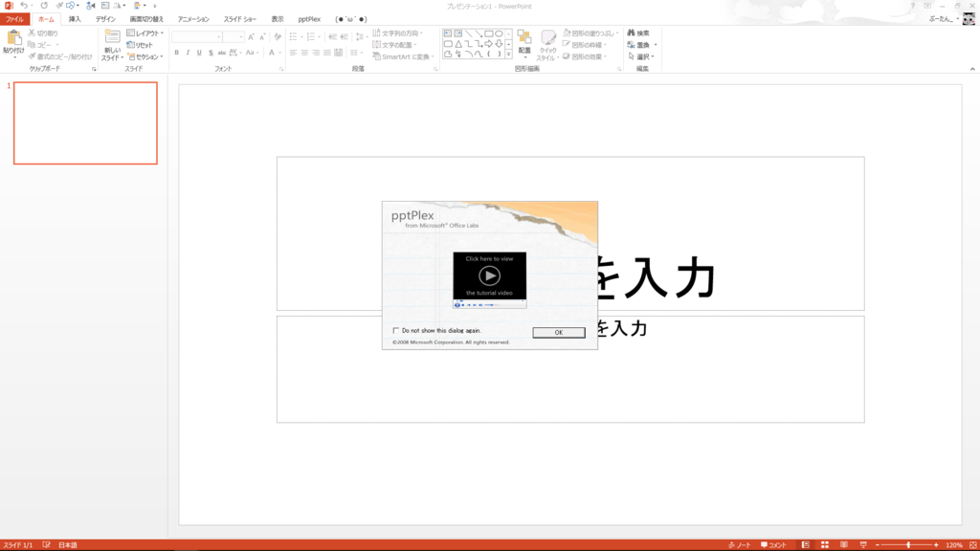Click the language indicator 日本語 in status bar
Image resolution: width=980 pixels, height=551 pixels.
tap(68, 544)
